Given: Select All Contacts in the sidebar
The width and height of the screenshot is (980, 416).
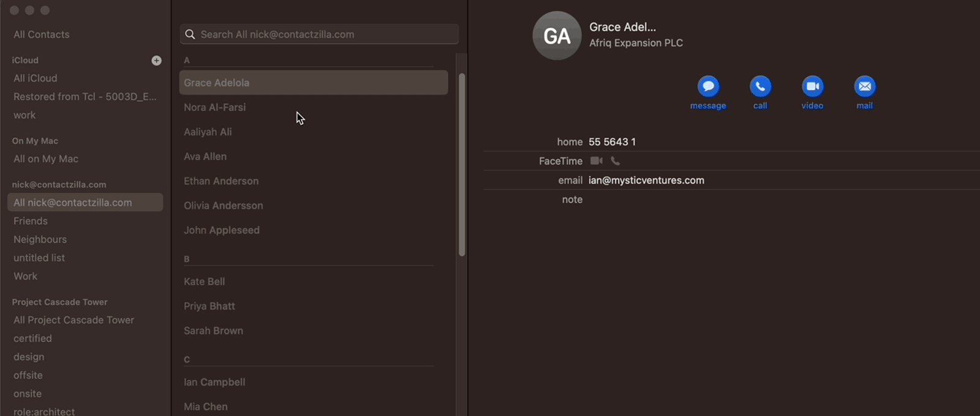Looking at the screenshot, I should click(42, 34).
